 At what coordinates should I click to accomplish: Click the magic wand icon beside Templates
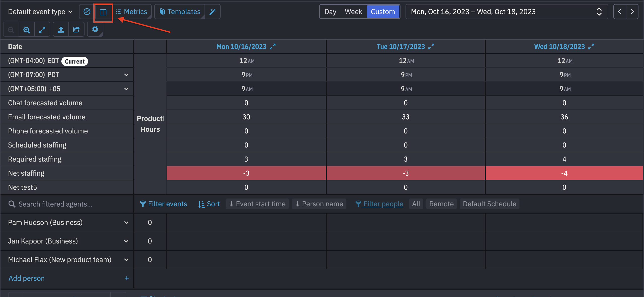click(213, 12)
